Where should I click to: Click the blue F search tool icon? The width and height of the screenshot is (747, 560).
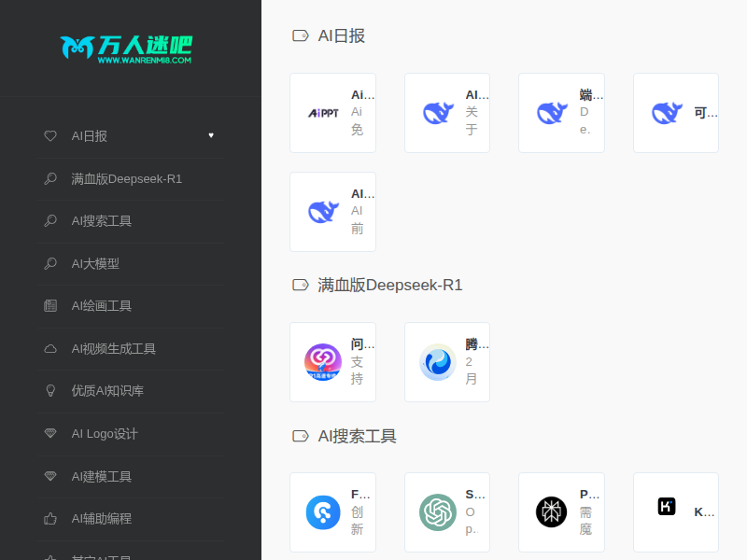(x=323, y=512)
